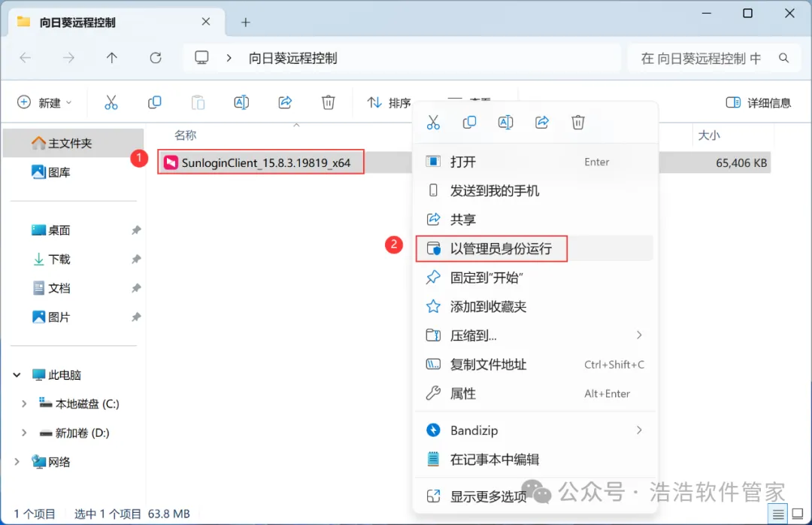Screen dimensions: 812x525
Task: Expand the 网络 tree node
Action: [17, 462]
